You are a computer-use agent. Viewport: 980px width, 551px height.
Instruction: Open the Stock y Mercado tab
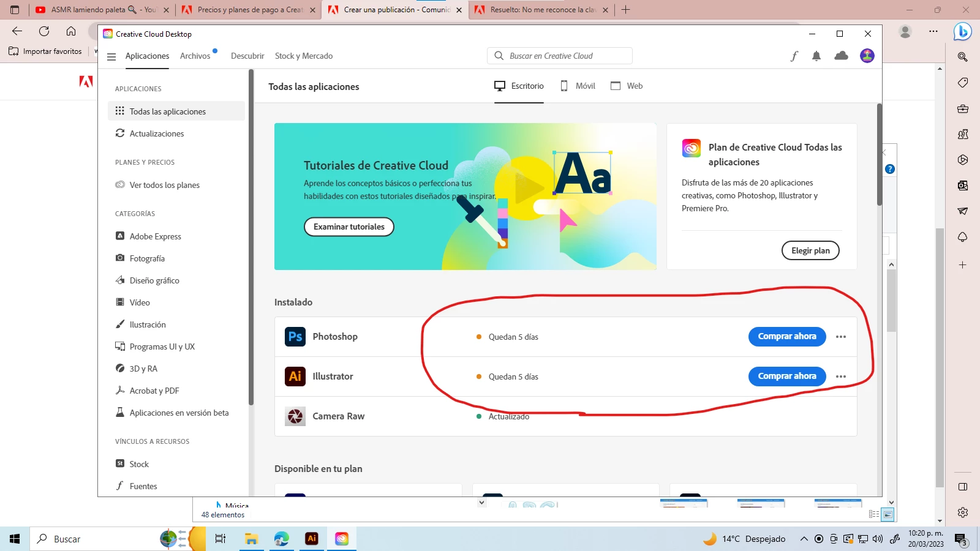click(304, 56)
